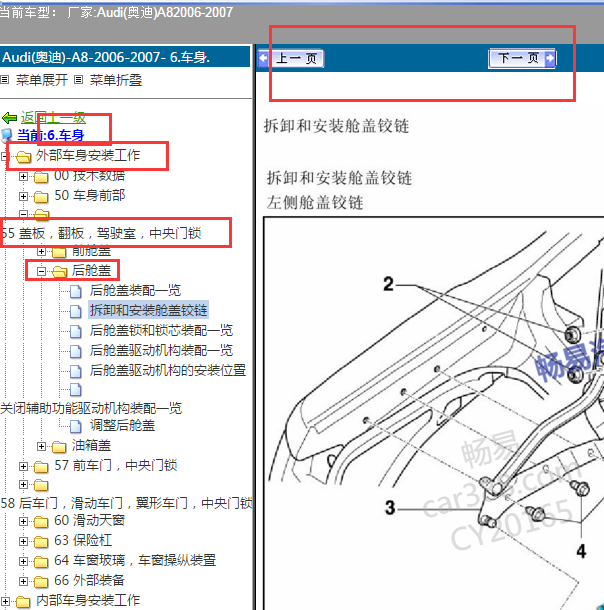Select 拆卸和安装舱盖铰链 in tree

coord(149,310)
